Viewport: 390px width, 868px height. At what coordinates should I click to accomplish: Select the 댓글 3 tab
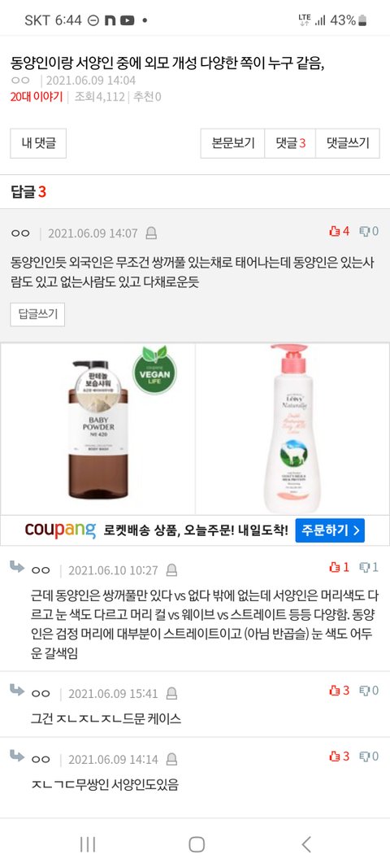pos(290,143)
